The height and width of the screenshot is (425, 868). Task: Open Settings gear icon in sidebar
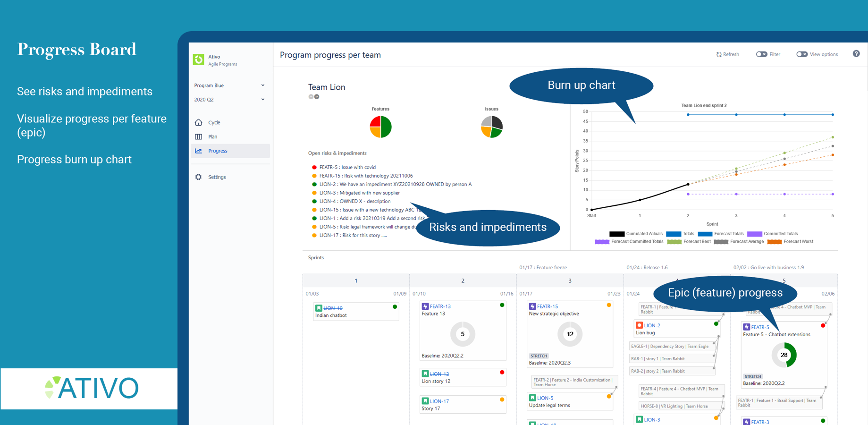pyautogui.click(x=199, y=177)
